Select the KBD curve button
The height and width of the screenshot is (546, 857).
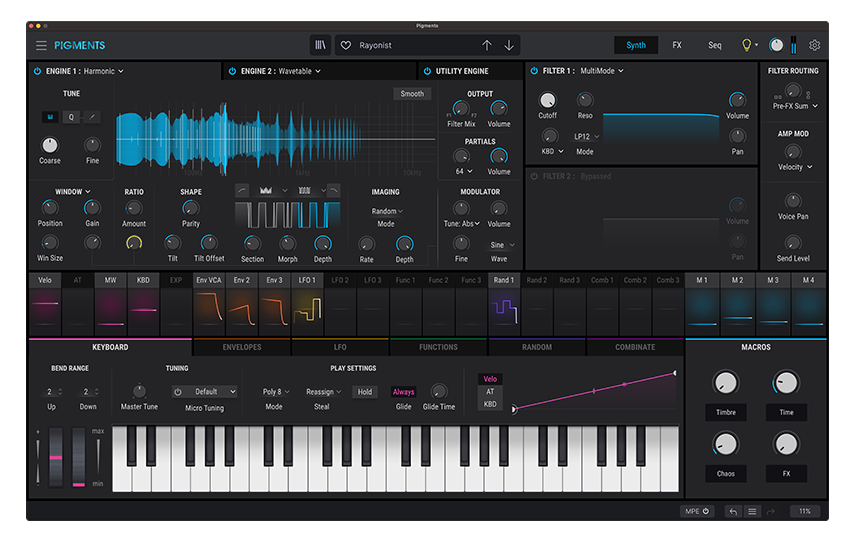[490, 404]
